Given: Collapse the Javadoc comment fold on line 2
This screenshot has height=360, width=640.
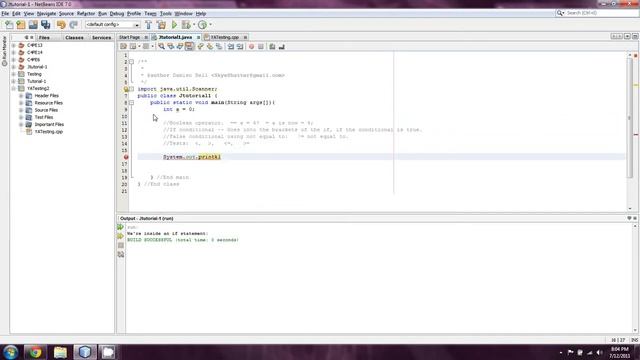Looking at the screenshot, I should (x=131, y=62).
